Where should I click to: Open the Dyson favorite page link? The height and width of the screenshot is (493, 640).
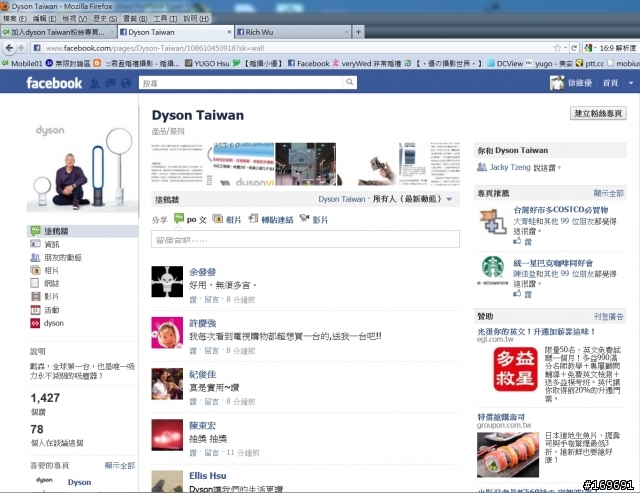pyautogui.click(x=79, y=482)
